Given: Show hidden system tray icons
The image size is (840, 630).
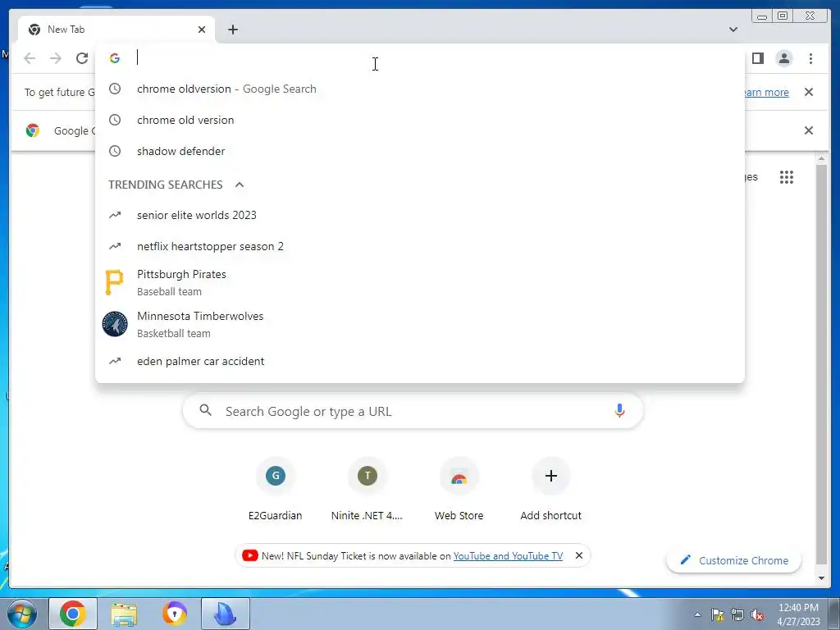Looking at the screenshot, I should point(697,614).
